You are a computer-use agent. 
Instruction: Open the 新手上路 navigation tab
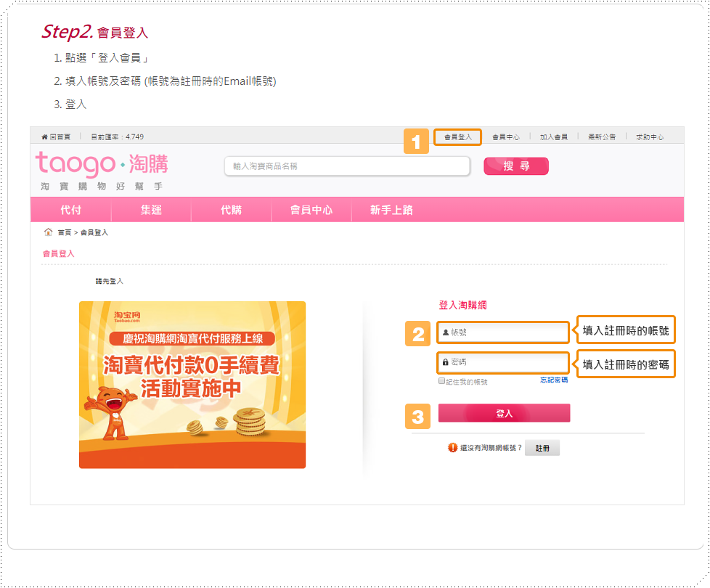click(x=391, y=210)
